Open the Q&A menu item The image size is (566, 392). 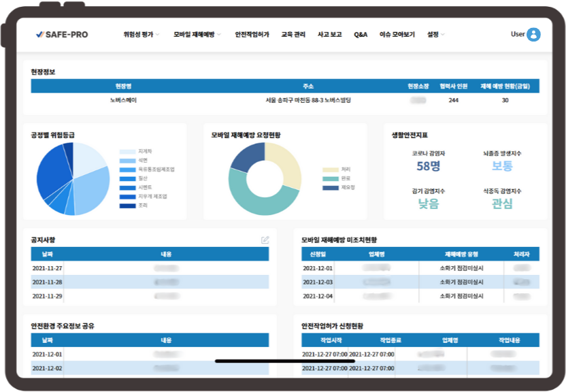coord(361,34)
